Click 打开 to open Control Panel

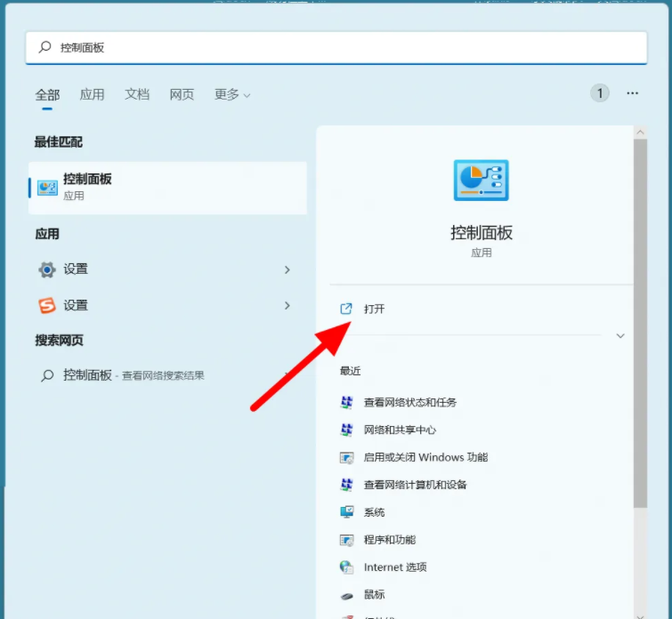tap(374, 309)
